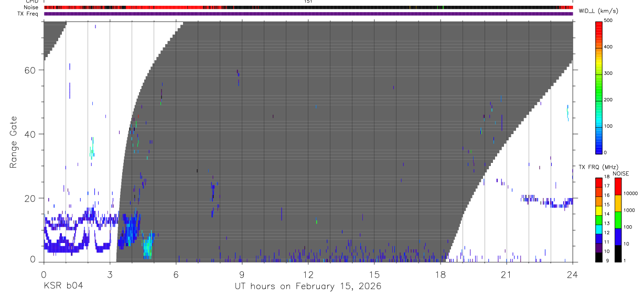Click the 'Noise' row label at top left
This screenshot has width=644, height=297.
(x=31, y=7)
